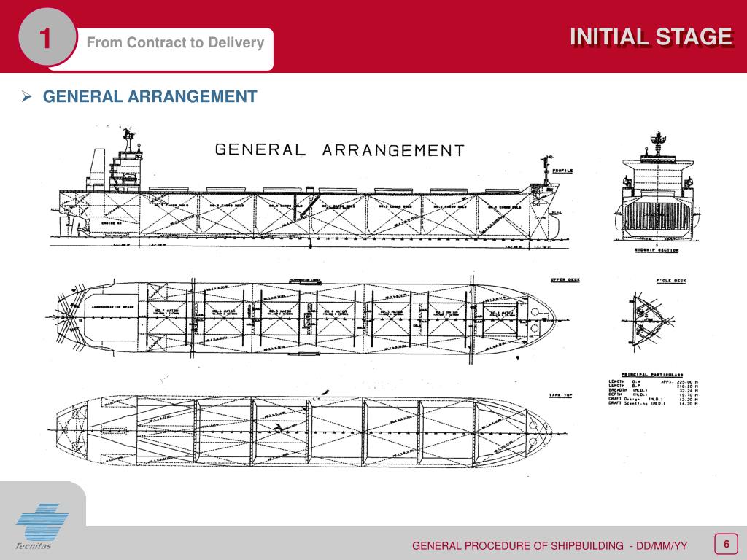Click the INITIAL STAGE header text

651,36
